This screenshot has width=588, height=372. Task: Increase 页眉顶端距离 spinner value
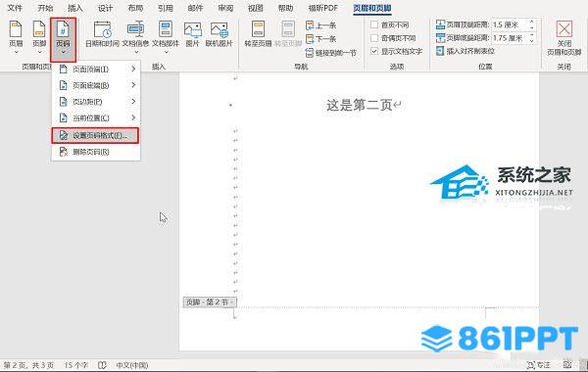tap(532, 23)
